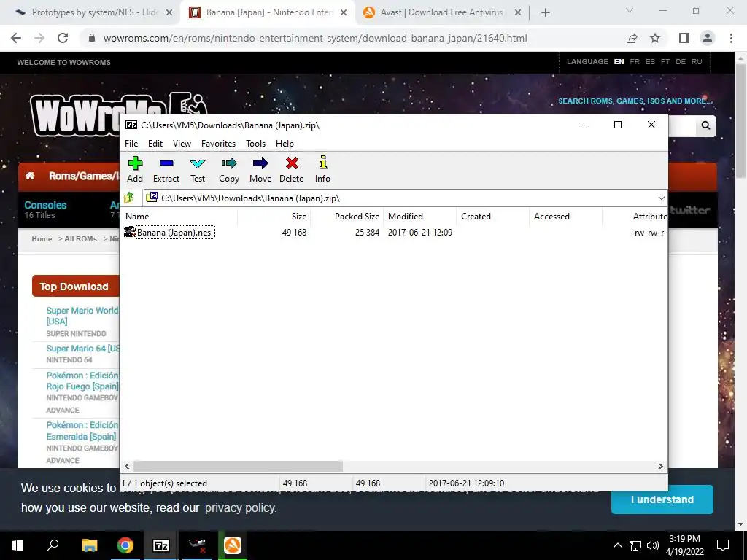Sort by the Modified column header
This screenshot has height=560, width=747.
point(419,216)
